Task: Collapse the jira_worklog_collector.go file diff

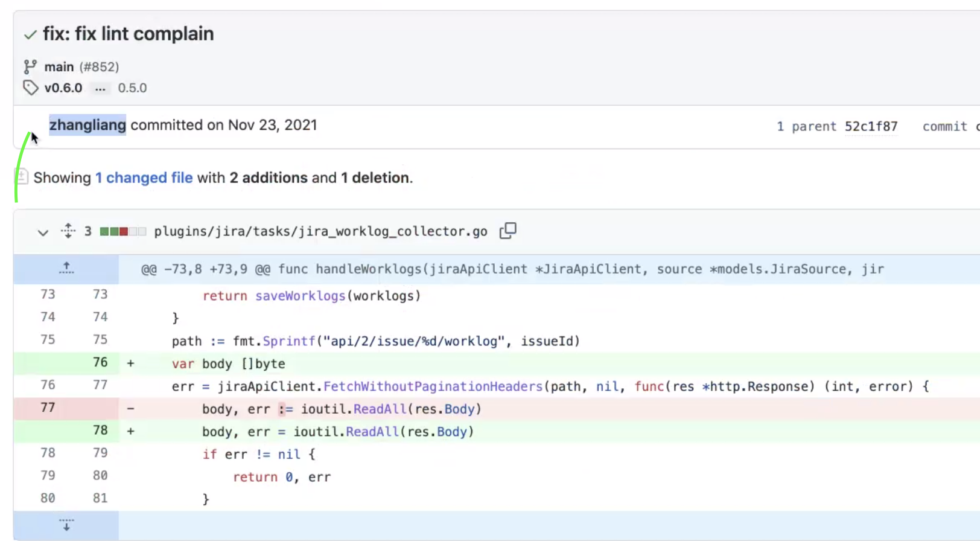Action: coord(43,232)
